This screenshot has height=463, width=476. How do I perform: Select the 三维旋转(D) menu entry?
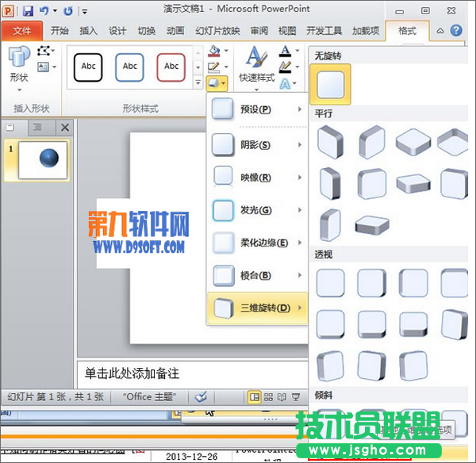click(x=257, y=308)
